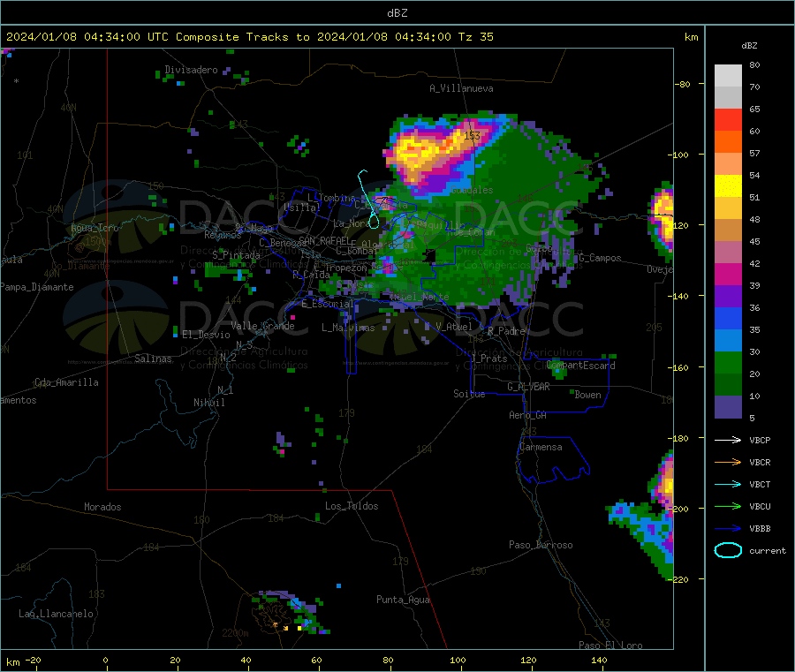
Task: Click the orange VBCR arrow legend icon
Action: (x=728, y=462)
